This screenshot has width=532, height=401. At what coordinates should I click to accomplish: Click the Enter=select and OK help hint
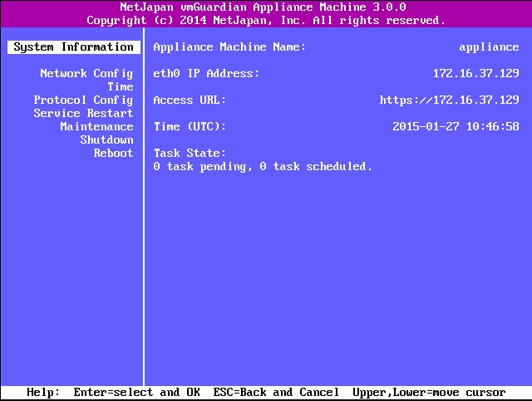click(136, 393)
